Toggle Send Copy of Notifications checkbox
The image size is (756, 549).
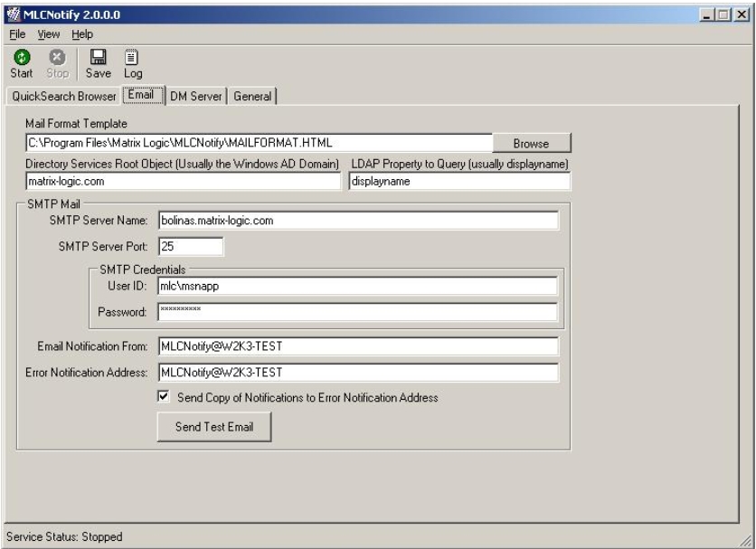pyautogui.click(x=164, y=396)
